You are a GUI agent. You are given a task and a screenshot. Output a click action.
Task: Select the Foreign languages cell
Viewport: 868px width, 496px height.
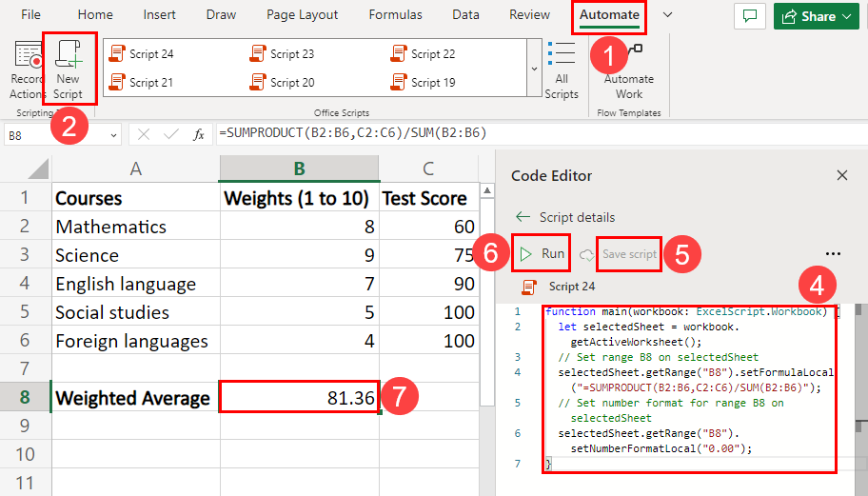coord(135,341)
